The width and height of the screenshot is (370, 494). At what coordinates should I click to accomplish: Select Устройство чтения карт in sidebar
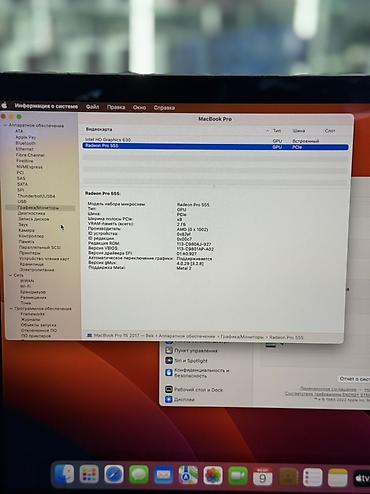tap(44, 259)
